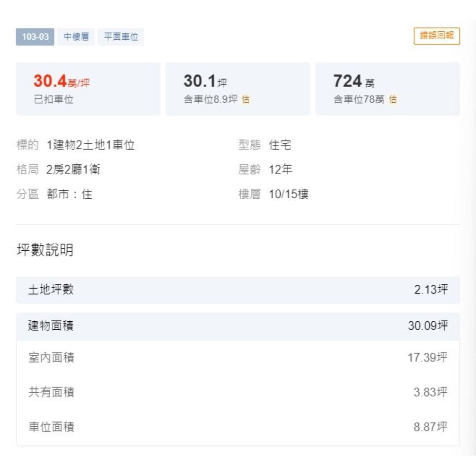Click the 坪數說明 heading

pyautogui.click(x=45, y=250)
